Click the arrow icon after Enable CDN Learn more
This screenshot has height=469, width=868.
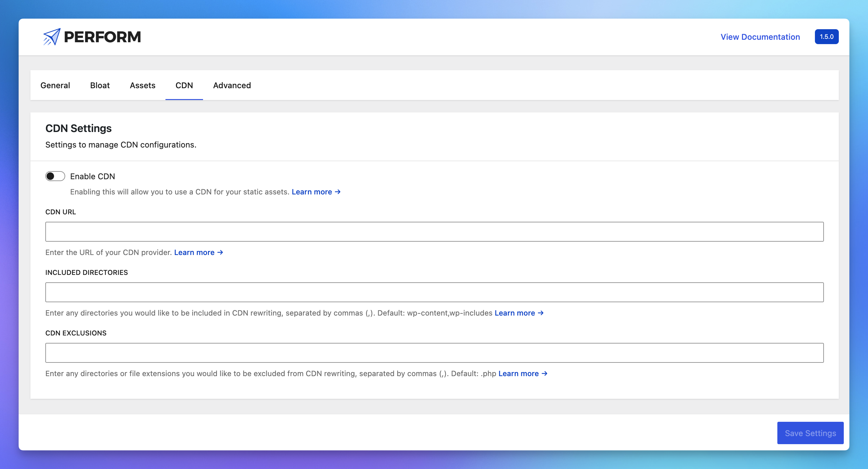[338, 192]
